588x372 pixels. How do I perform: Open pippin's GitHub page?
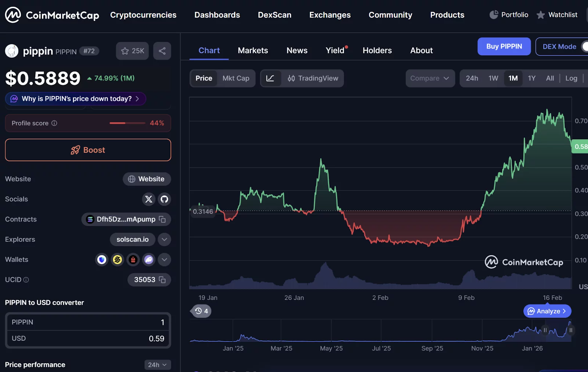tap(164, 199)
